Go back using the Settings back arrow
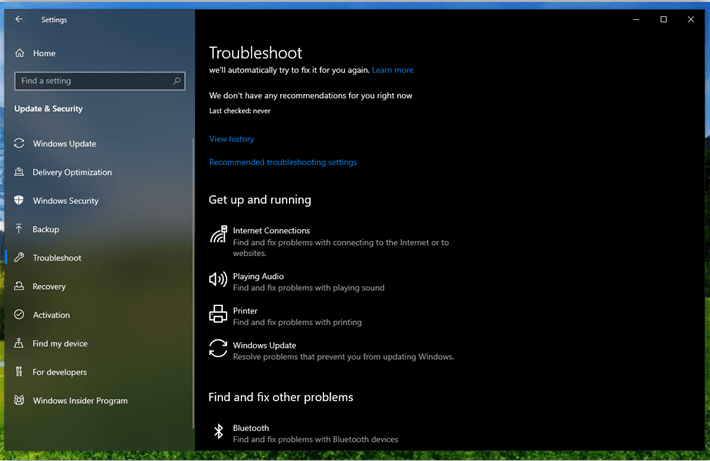 [x=19, y=19]
